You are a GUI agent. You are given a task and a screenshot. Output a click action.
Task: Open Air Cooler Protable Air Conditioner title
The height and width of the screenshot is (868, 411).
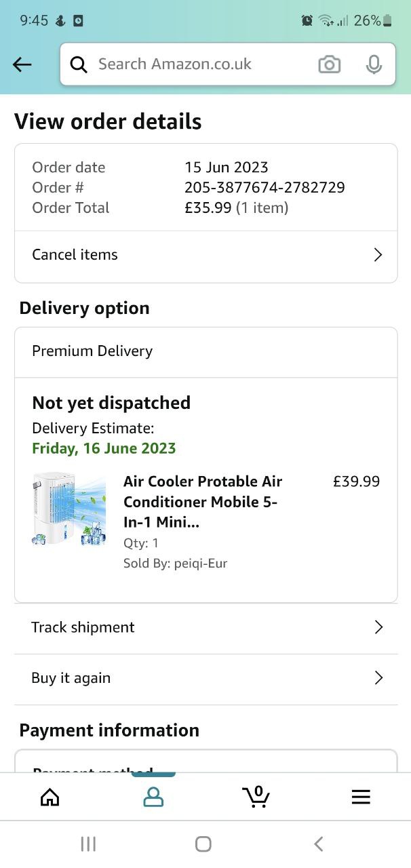click(x=203, y=502)
